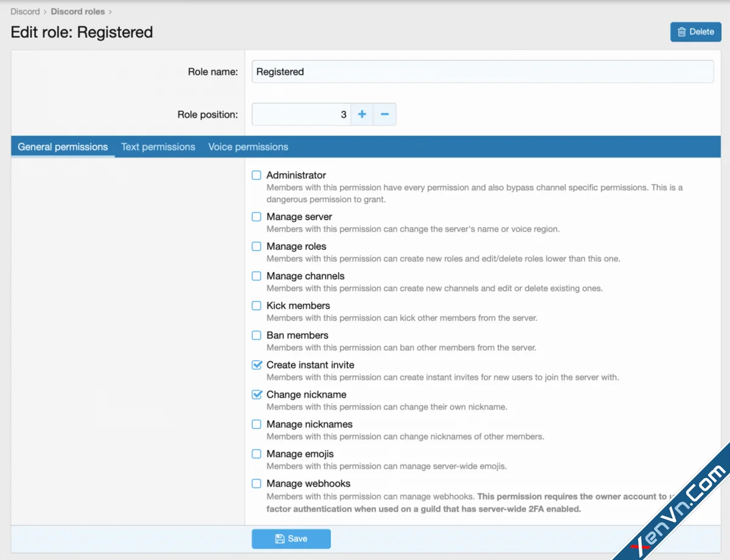Save the Registered role changes

tap(291, 539)
